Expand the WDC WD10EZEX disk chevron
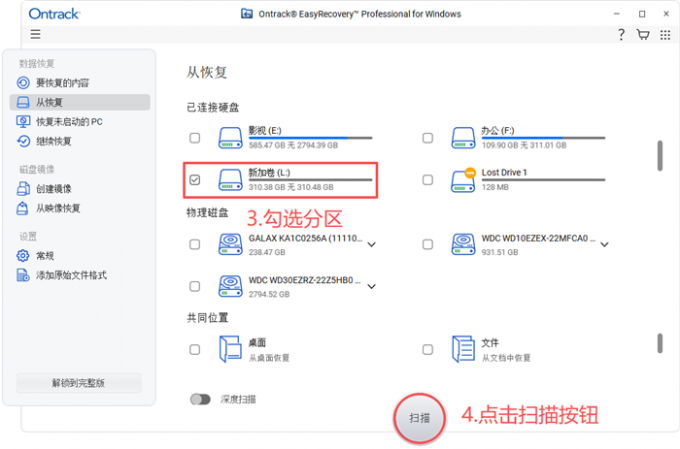This screenshot has height=449, width=680. (x=604, y=245)
